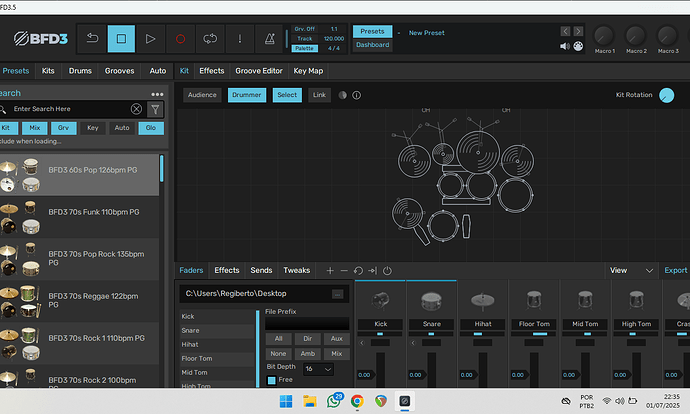Expand Snare channel with left chevron
Image resolution: width=690 pixels, height=414 pixels.
click(x=413, y=343)
